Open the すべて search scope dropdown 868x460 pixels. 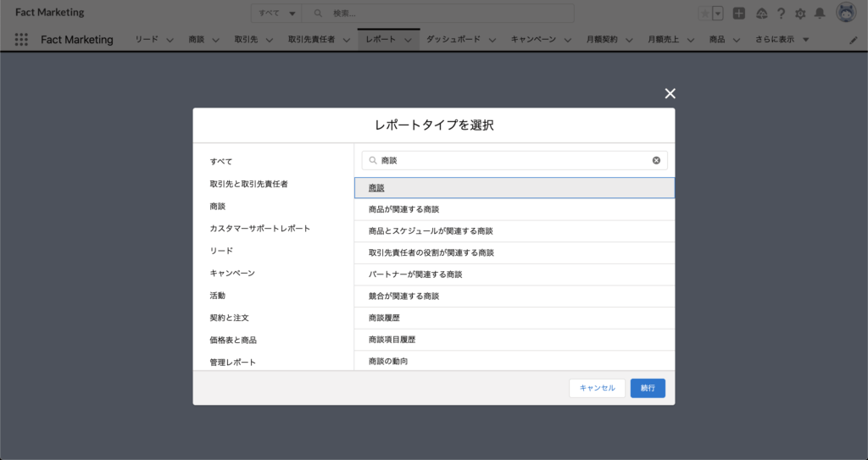(x=276, y=14)
